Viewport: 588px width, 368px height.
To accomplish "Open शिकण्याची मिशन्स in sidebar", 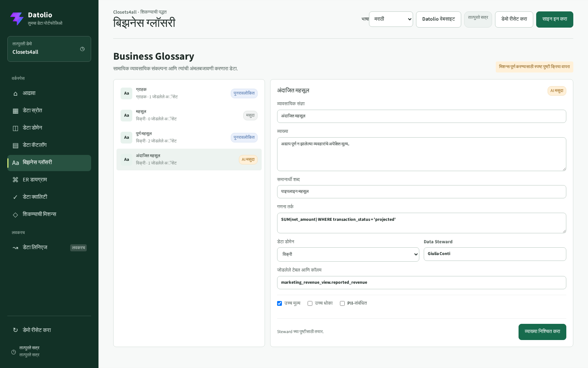I will pyautogui.click(x=49, y=215).
